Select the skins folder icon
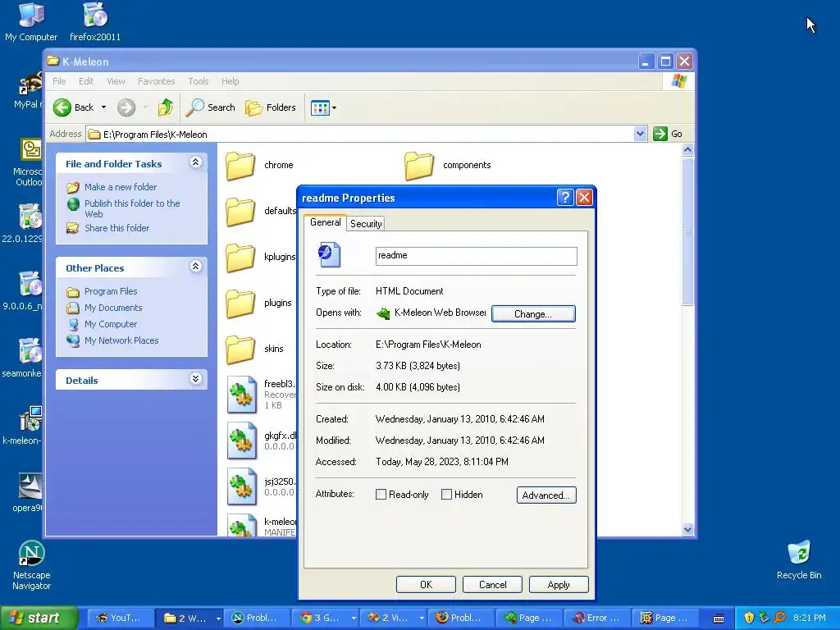840x630 pixels. click(x=240, y=349)
